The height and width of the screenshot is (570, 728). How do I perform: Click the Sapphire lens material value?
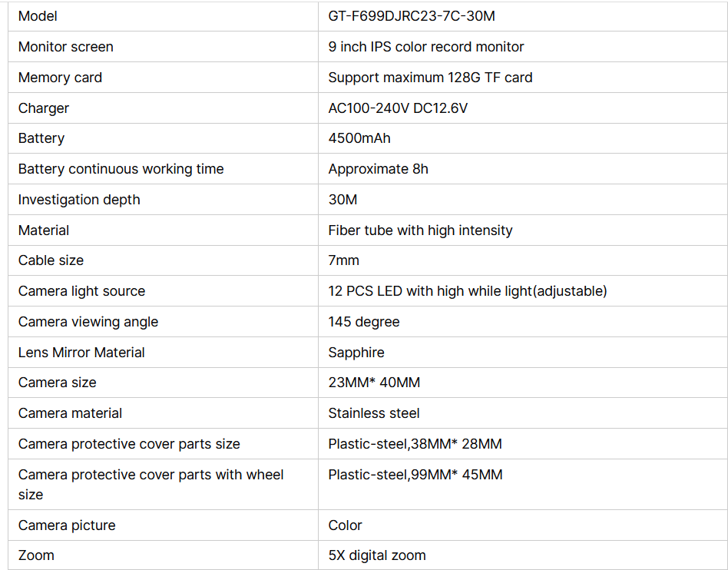[356, 353]
